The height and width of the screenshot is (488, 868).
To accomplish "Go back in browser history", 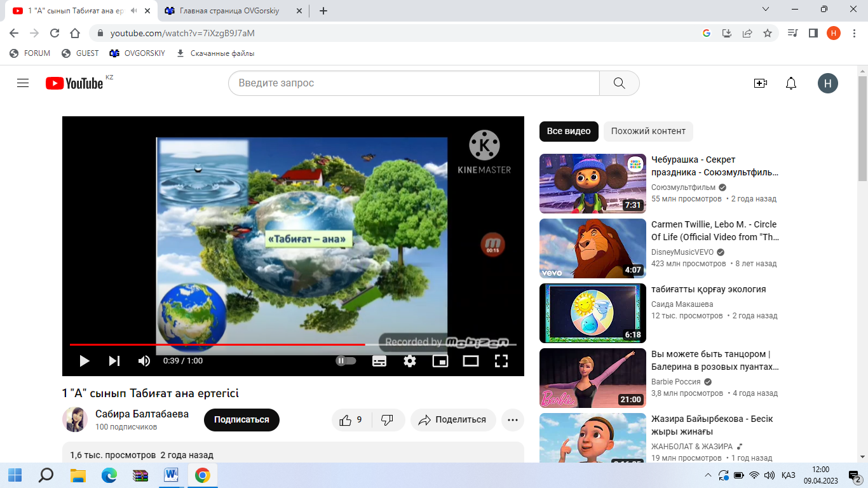I will pos(14,33).
